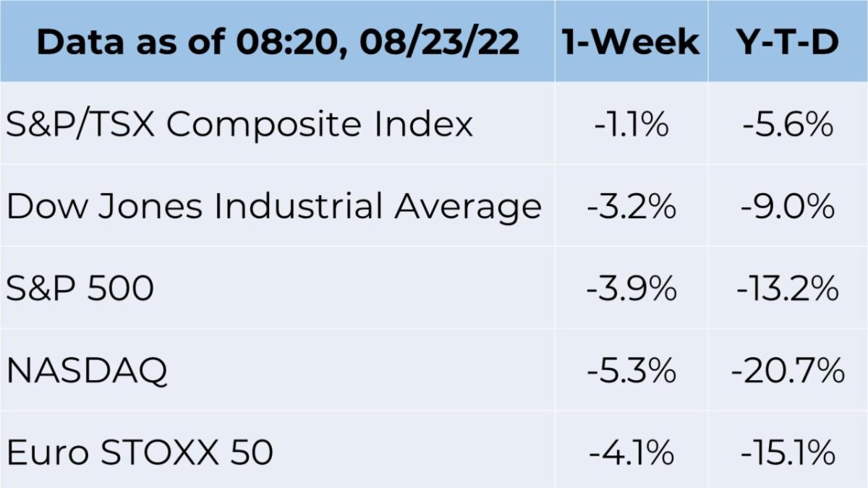Click the S&P/TSX 1-Week value -1.1%
This screenshot has height=488, width=868.
tap(631, 125)
